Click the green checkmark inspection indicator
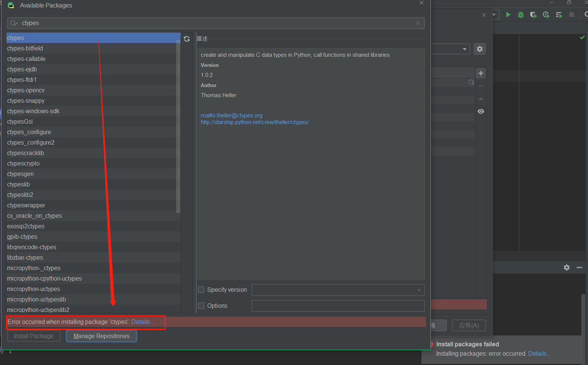Image resolution: width=588 pixels, height=365 pixels. 582,37
